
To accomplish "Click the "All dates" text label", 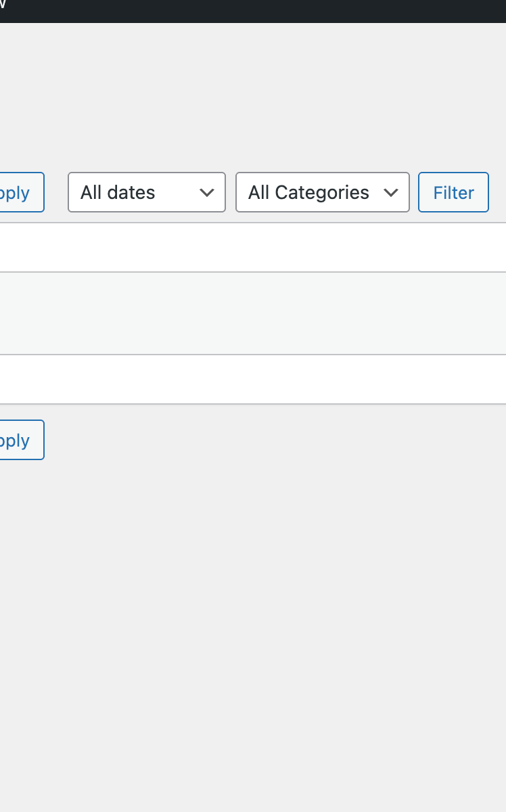I will (118, 193).
